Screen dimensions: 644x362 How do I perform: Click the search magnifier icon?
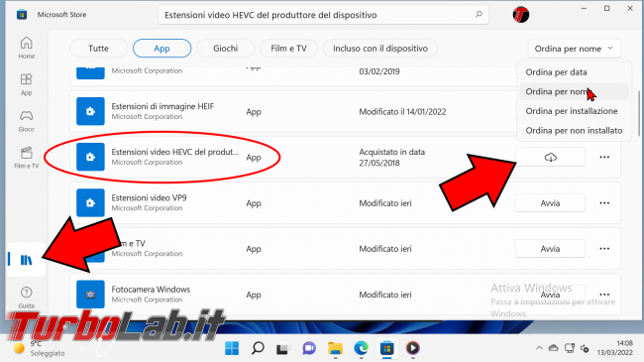pos(479,15)
